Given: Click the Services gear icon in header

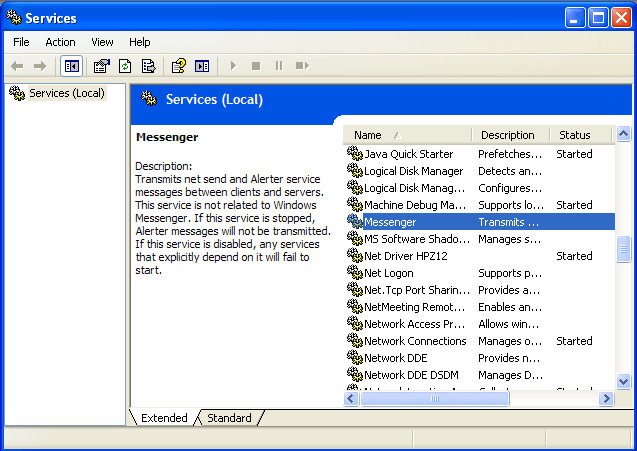Looking at the screenshot, I should (x=149, y=99).
